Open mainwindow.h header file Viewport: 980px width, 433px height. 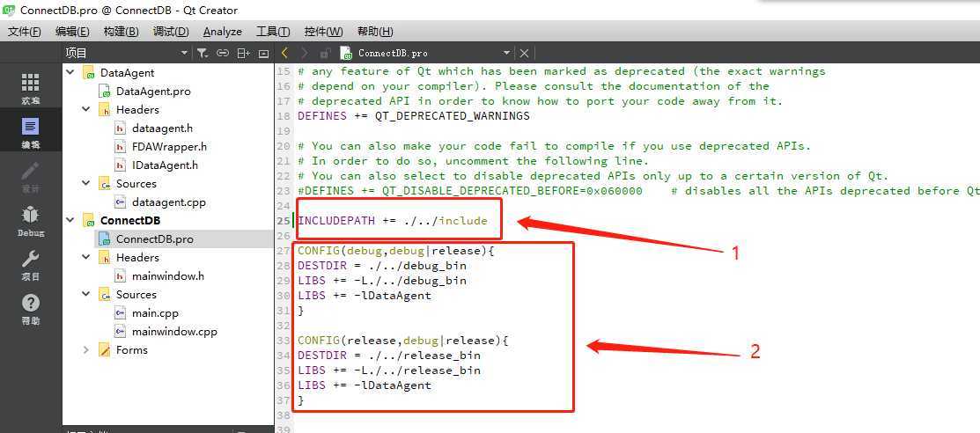(168, 275)
